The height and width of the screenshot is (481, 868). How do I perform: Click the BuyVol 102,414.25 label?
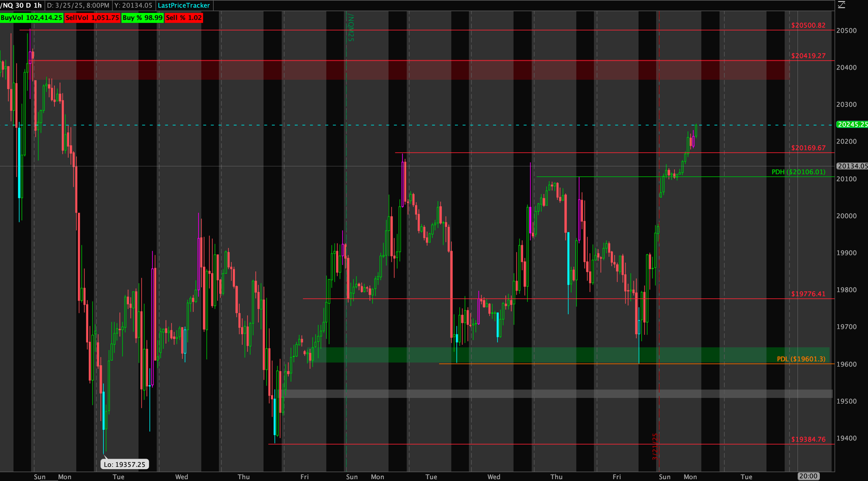click(x=32, y=18)
